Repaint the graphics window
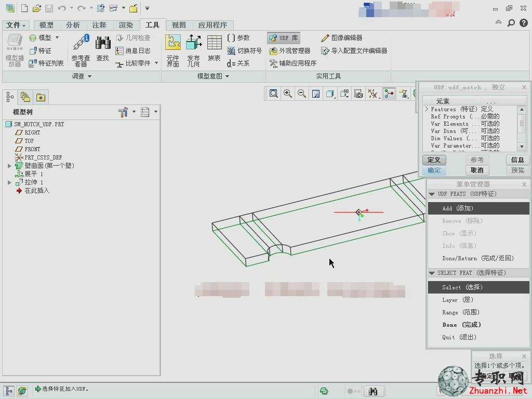The width and height of the screenshot is (532, 399). click(316, 94)
